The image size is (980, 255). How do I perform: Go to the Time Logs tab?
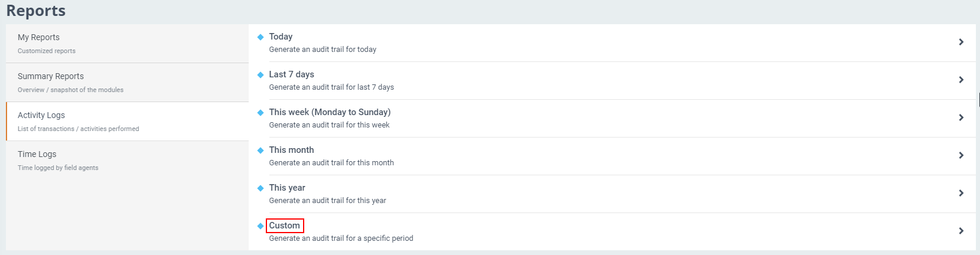37,154
